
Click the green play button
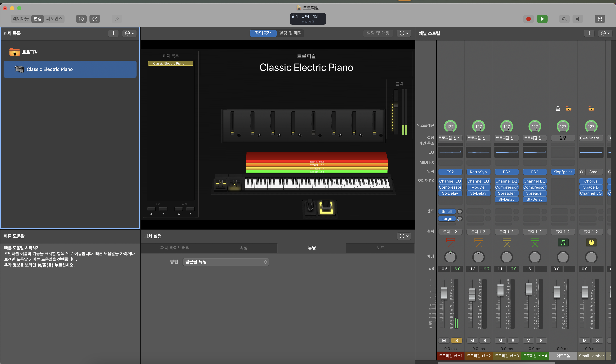coord(542,19)
